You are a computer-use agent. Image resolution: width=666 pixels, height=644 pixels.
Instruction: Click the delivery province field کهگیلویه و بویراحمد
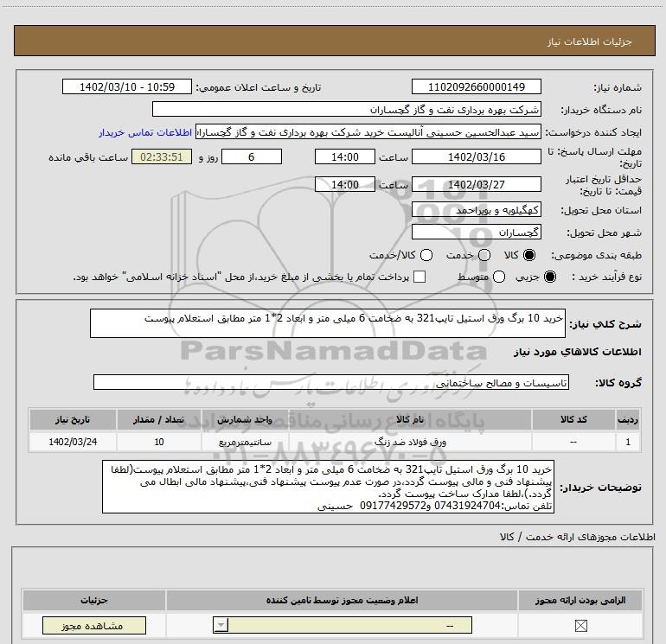tap(476, 210)
